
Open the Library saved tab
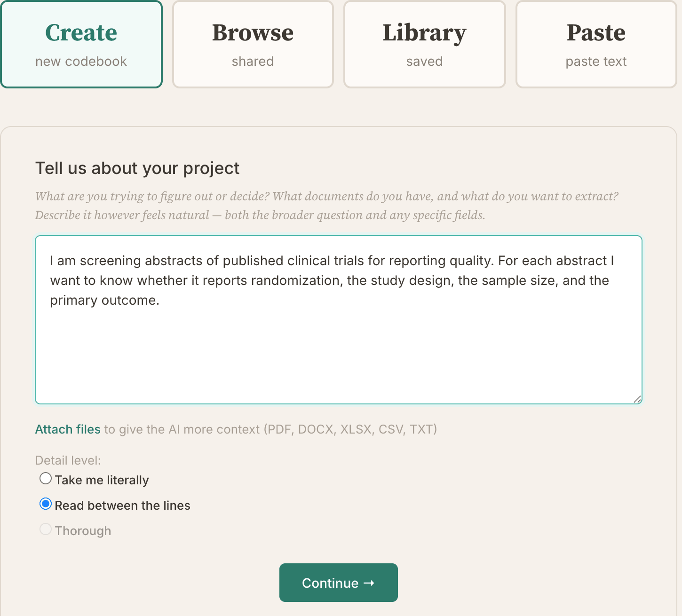point(425,44)
